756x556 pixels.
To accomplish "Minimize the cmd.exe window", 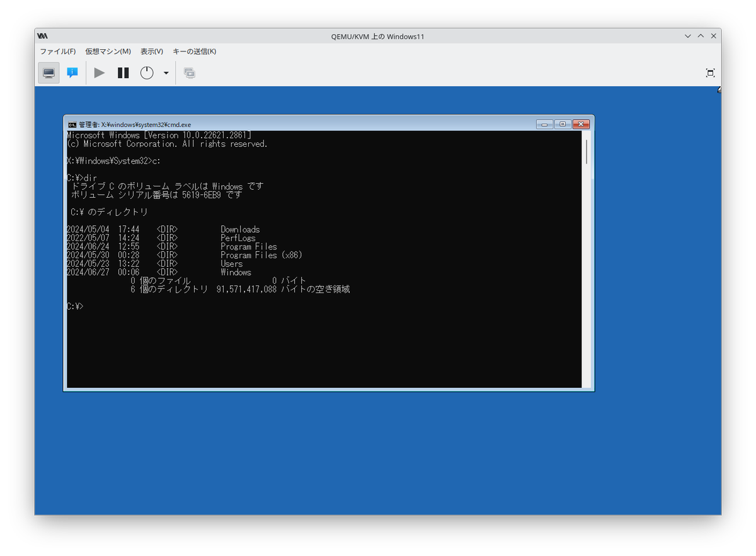I will tap(544, 124).
